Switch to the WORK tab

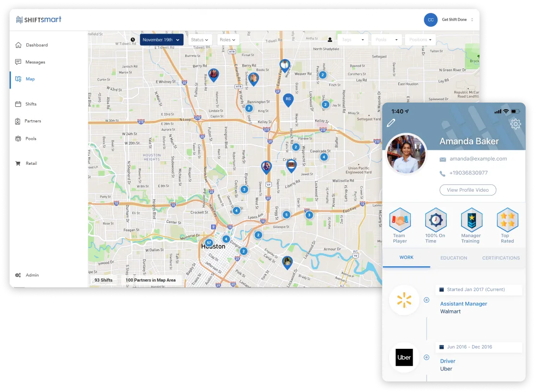(406, 258)
